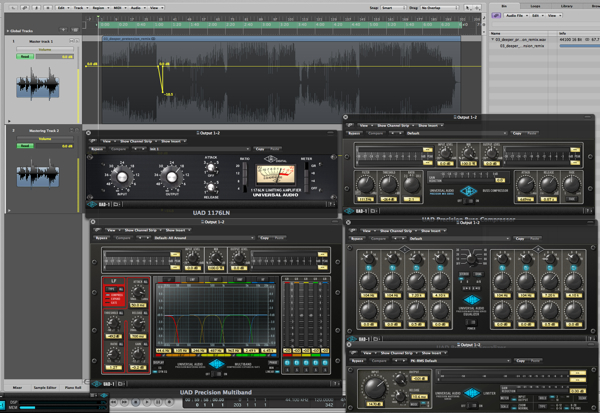Screen dimensions: 600x413
Task: Open preset dropdown in UAD 1176LN window
Action: (199, 149)
